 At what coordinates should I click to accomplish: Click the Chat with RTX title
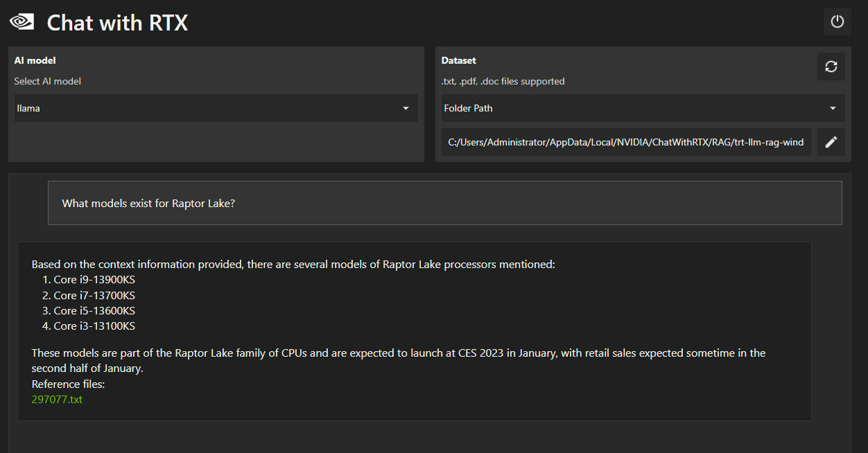[x=117, y=22]
